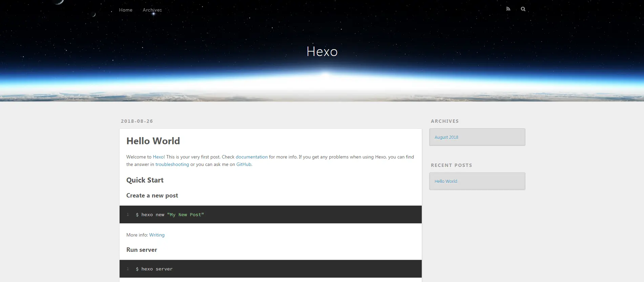
Task: Open the 2018-08-26 post date link
Action: pos(137,121)
